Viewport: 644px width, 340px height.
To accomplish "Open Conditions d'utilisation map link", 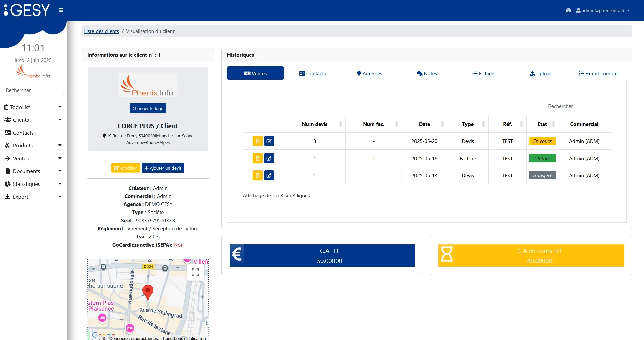I will coord(184,338).
